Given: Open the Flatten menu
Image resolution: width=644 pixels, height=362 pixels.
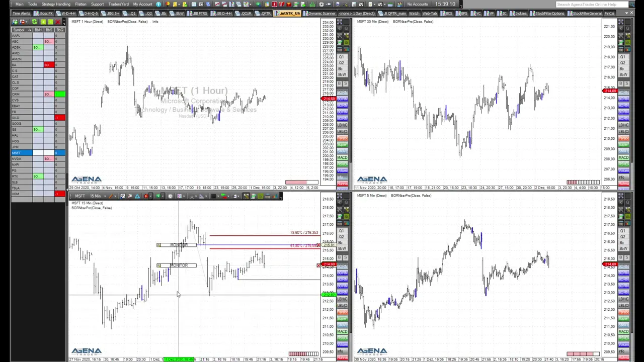Looking at the screenshot, I should click(80, 4).
